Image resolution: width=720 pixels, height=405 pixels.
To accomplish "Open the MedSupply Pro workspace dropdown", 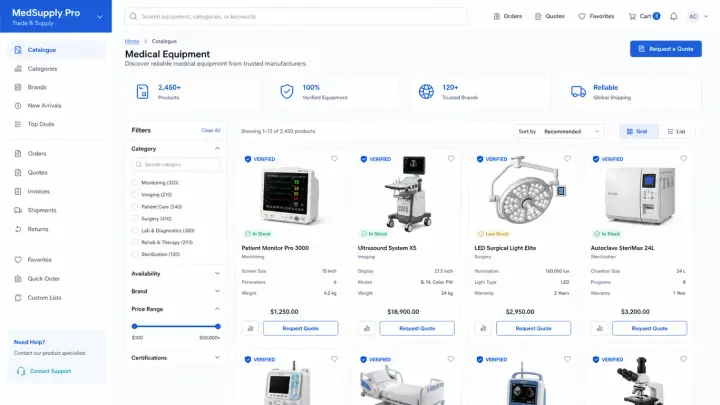I will pos(100,17).
